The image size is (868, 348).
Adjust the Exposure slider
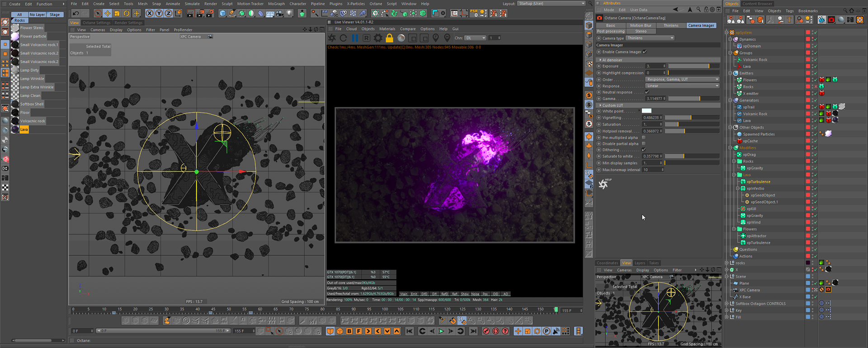tap(694, 66)
